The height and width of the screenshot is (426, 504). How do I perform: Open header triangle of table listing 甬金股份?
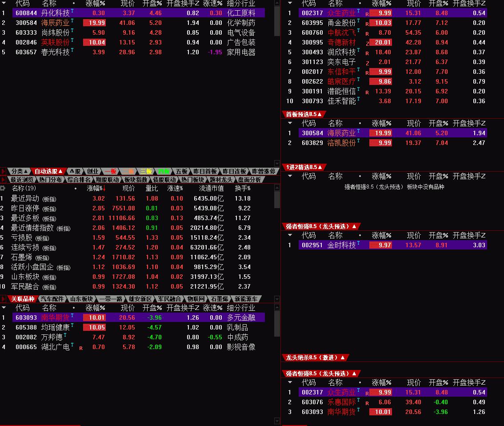click(290, 3)
